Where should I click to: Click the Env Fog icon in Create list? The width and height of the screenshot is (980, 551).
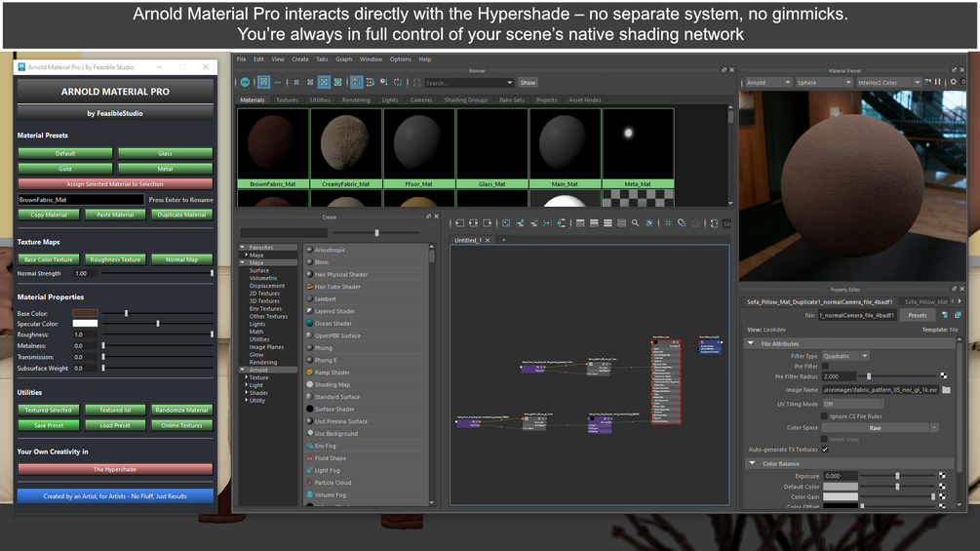309,446
